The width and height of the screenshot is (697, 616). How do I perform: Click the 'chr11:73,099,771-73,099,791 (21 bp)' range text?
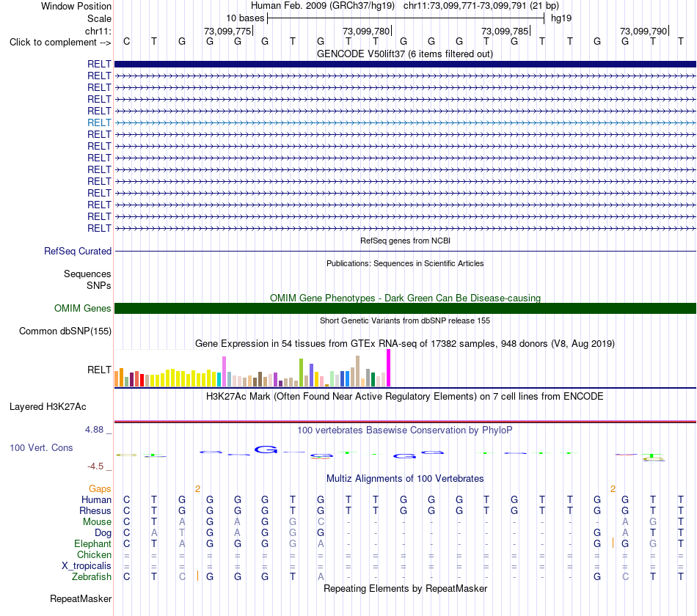tap(481, 6)
